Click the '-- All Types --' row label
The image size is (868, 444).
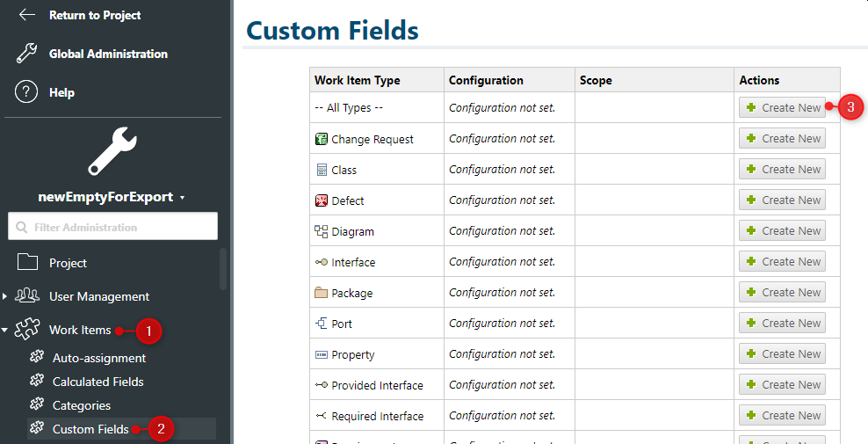point(349,107)
